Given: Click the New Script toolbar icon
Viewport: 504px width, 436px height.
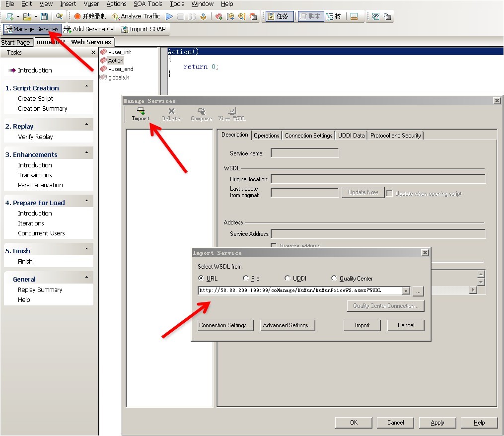Looking at the screenshot, I should point(9,16).
